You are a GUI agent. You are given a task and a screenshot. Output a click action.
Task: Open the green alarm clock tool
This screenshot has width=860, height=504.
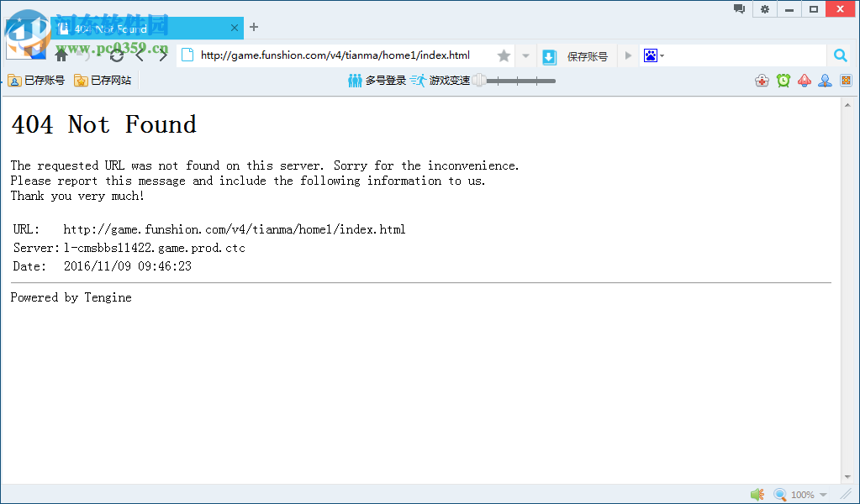point(783,81)
